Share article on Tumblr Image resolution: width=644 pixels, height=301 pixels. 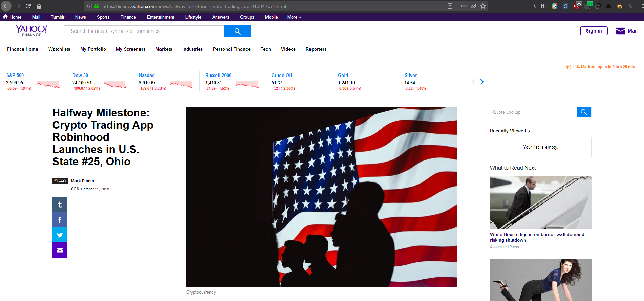coord(60,205)
